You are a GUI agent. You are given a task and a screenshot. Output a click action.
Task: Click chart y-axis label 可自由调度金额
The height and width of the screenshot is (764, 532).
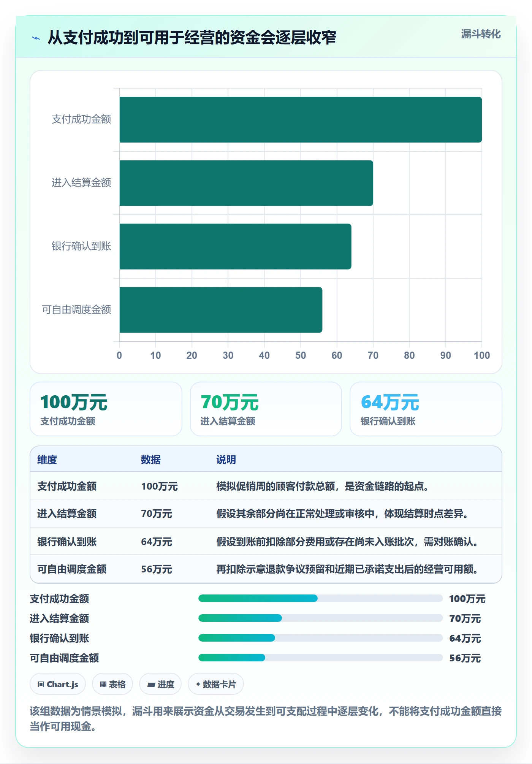click(76, 310)
